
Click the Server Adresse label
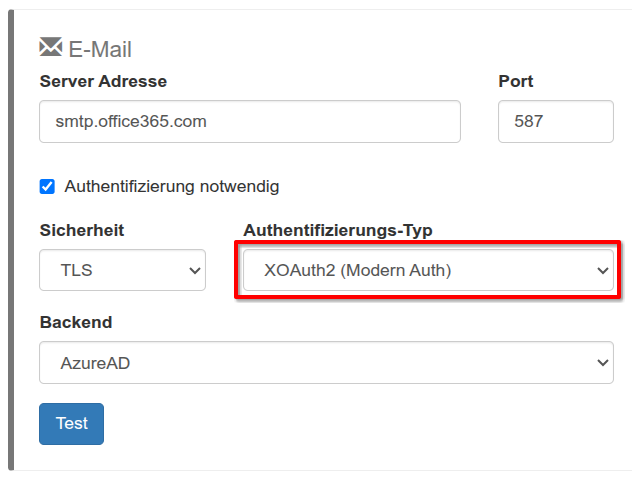tap(103, 82)
